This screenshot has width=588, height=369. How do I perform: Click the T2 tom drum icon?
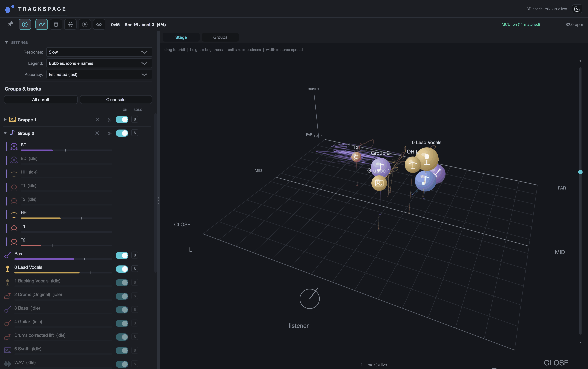click(x=14, y=242)
